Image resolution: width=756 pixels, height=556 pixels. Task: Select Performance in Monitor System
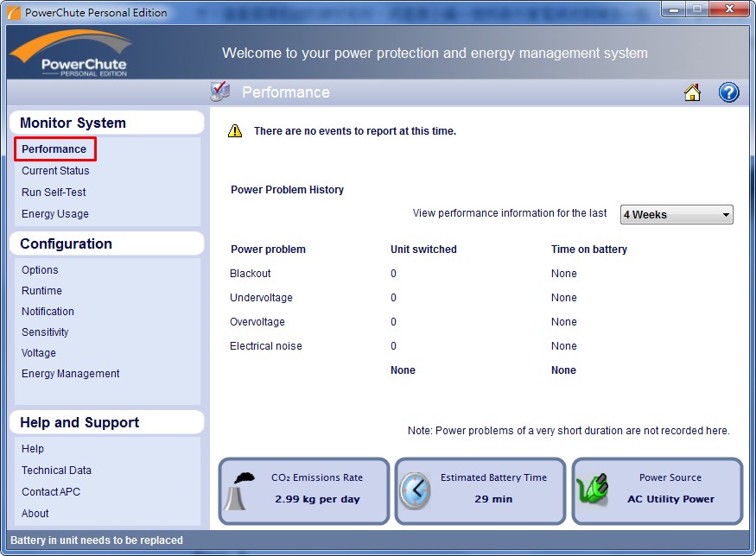[54, 149]
